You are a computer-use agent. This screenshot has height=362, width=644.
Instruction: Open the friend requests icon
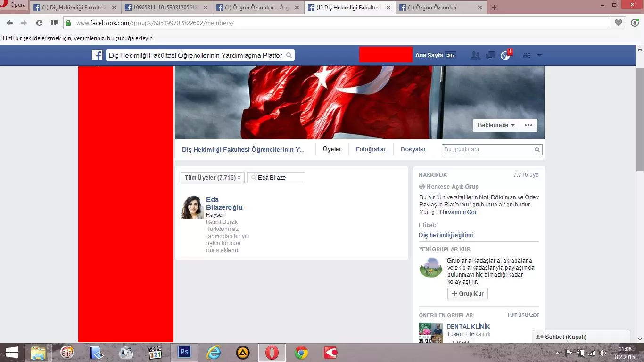pos(475,55)
